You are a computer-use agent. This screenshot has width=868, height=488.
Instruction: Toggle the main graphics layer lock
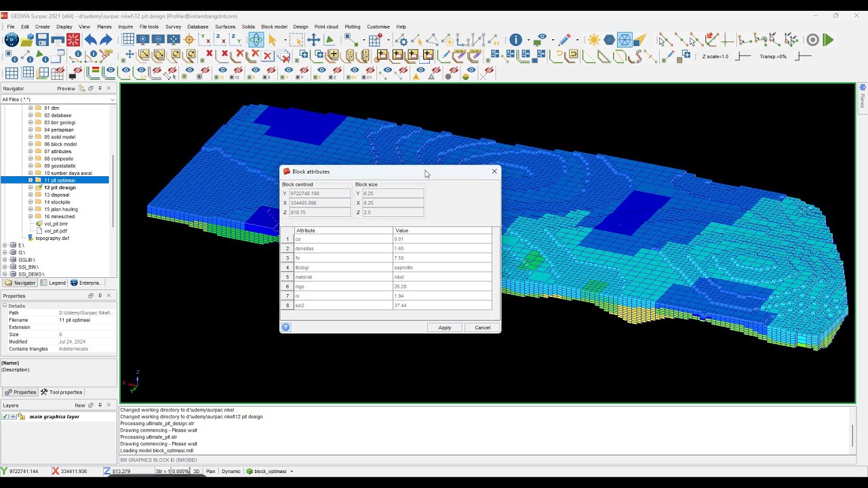(21, 417)
